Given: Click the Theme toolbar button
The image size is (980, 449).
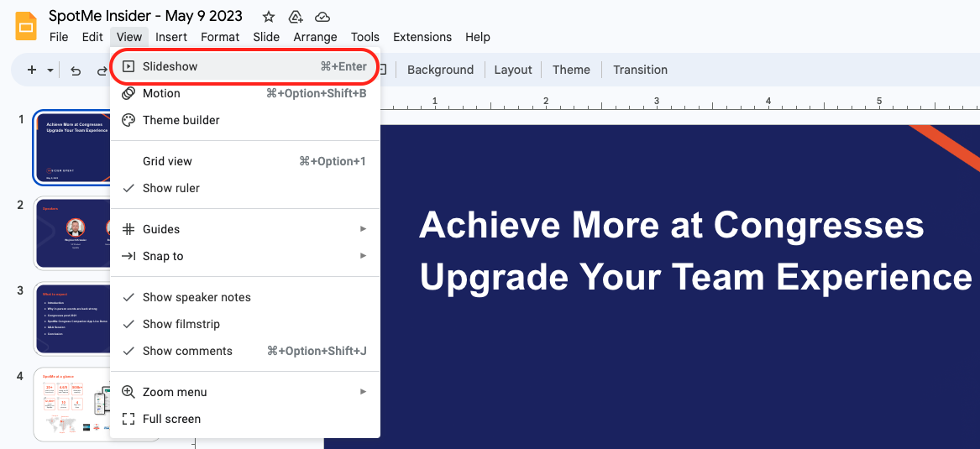Looking at the screenshot, I should click(571, 70).
